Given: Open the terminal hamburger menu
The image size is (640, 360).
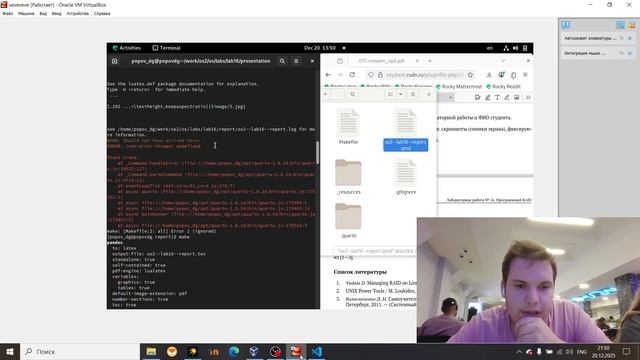Looking at the screenshot, I should (296, 61).
